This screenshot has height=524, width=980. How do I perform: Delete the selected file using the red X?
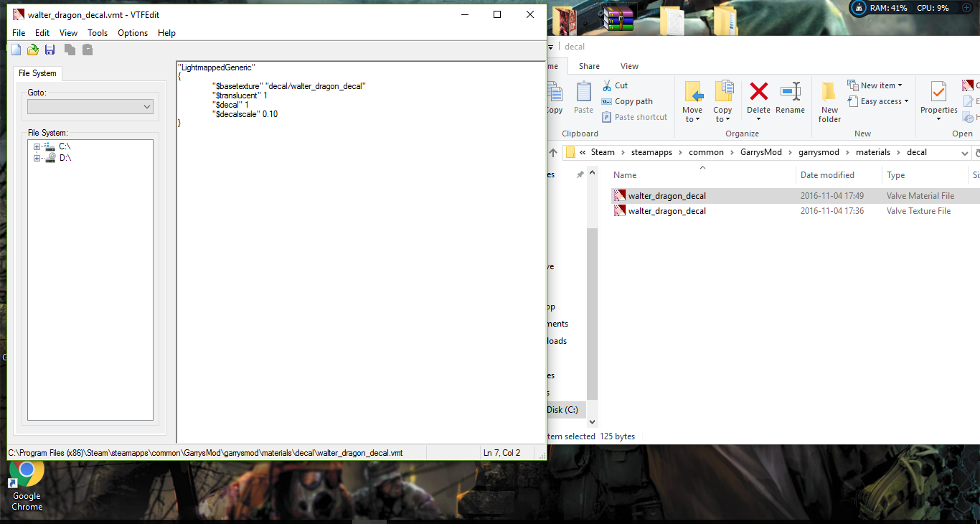[758, 91]
